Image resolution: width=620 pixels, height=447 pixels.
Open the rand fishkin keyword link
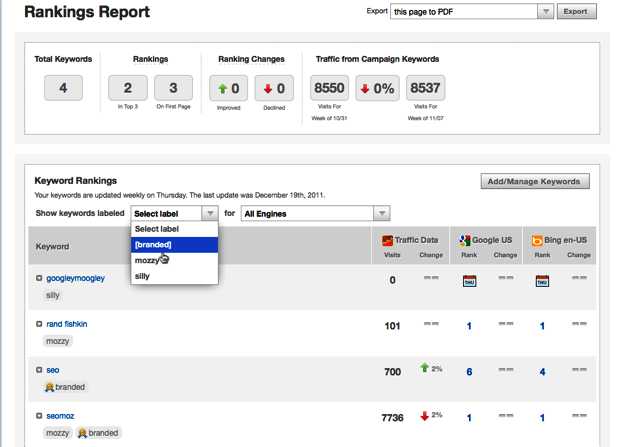pyautogui.click(x=67, y=324)
